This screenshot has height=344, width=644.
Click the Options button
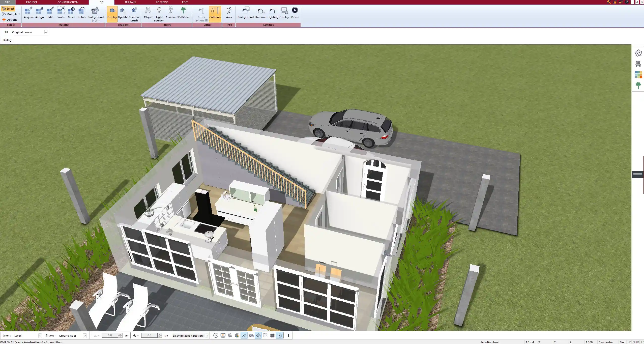(10, 20)
